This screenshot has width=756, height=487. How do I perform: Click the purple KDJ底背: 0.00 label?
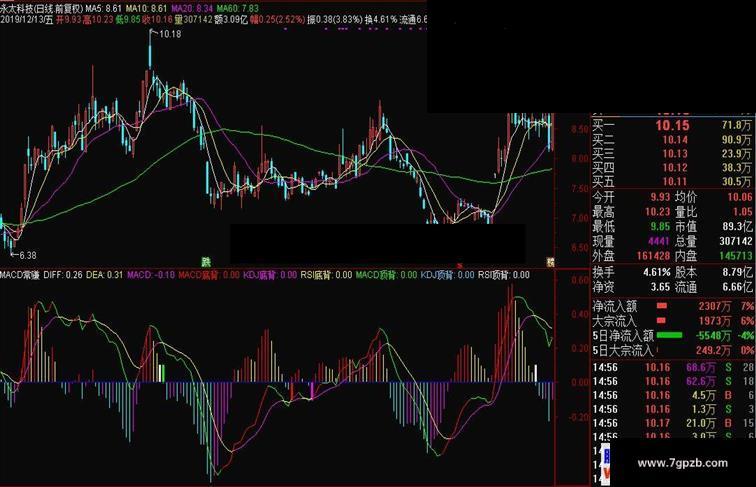(270, 275)
